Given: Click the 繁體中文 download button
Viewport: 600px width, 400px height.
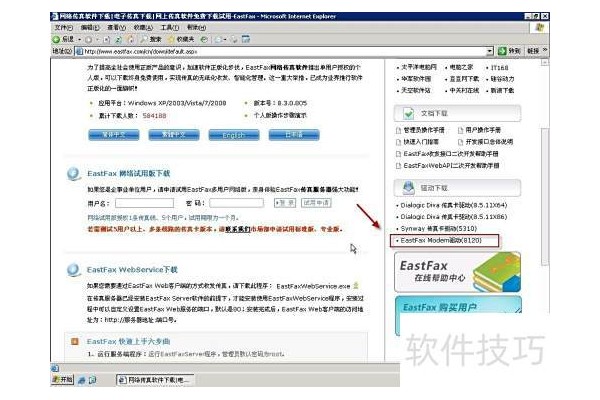Looking at the screenshot, I should (x=174, y=135).
